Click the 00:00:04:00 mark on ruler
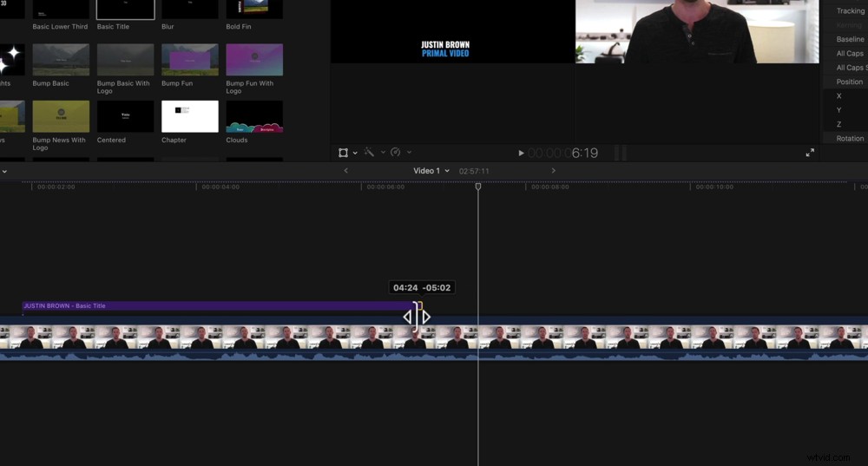 tap(220, 187)
